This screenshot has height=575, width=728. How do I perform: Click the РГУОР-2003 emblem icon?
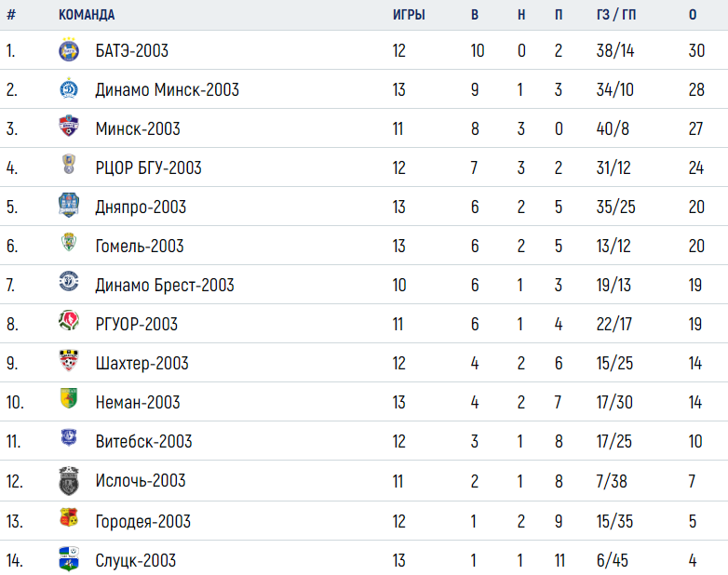[x=69, y=320]
